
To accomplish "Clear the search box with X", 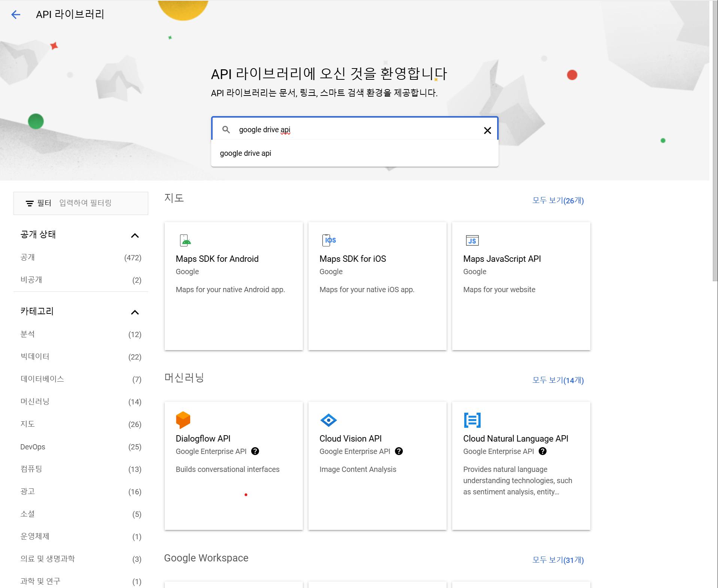I will pyautogui.click(x=487, y=130).
